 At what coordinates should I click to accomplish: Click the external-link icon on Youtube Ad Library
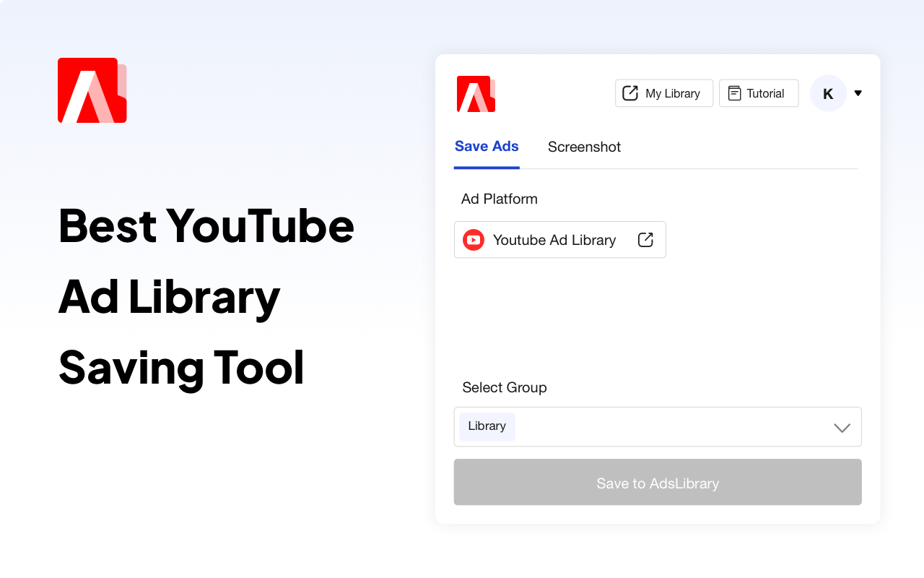645,239
